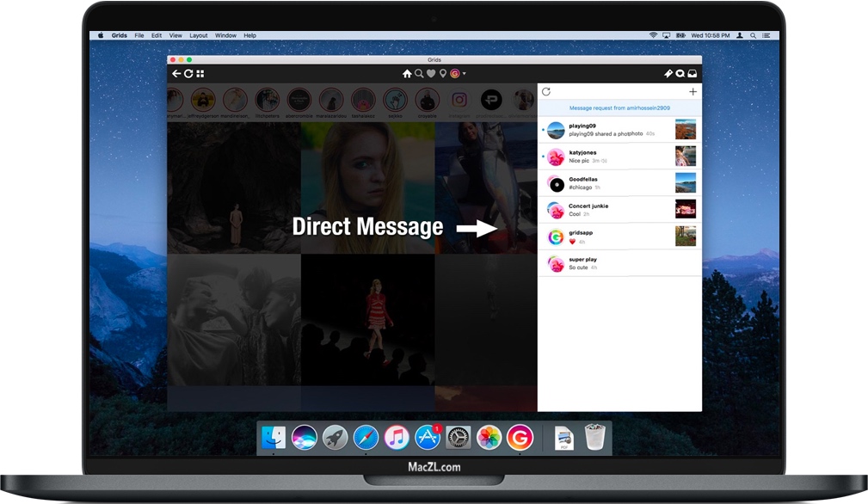View the Concert junkie shared photo thumbnail
Viewport: 868px width, 504px height.
(686, 210)
